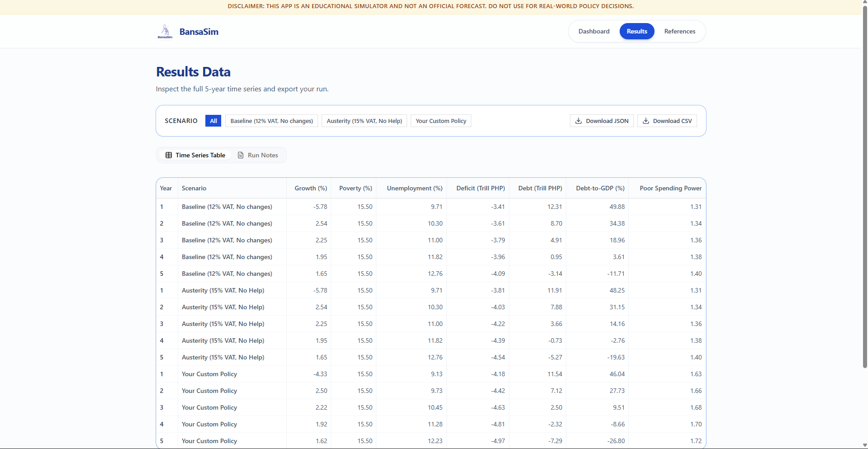Click the table grid icon beside Time Series Table
This screenshot has width=868, height=449.
click(169, 155)
